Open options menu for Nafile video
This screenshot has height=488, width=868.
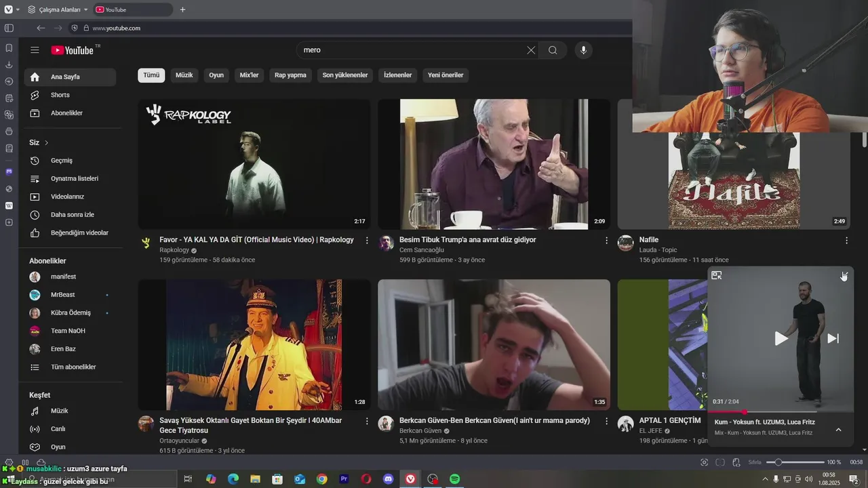846,241
